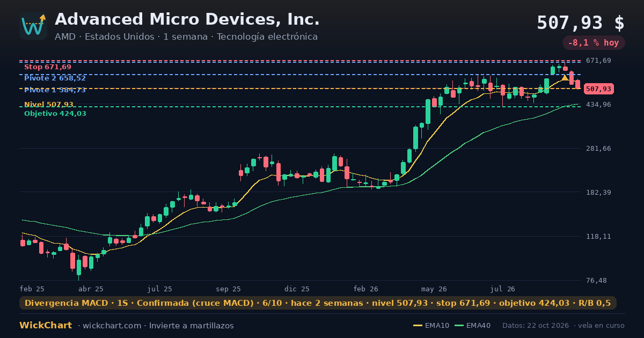Click the 281,66 price axis label
The image size is (644, 338).
(x=599, y=149)
